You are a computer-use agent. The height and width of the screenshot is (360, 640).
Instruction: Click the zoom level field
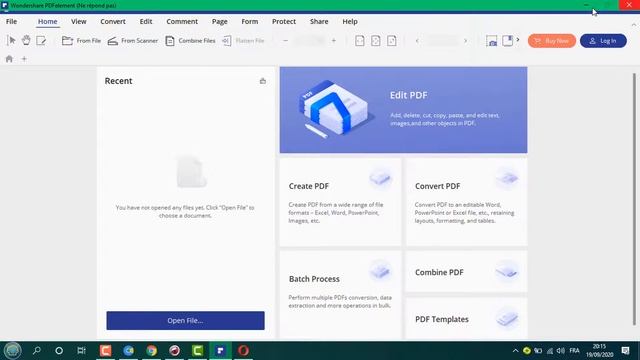309,40
